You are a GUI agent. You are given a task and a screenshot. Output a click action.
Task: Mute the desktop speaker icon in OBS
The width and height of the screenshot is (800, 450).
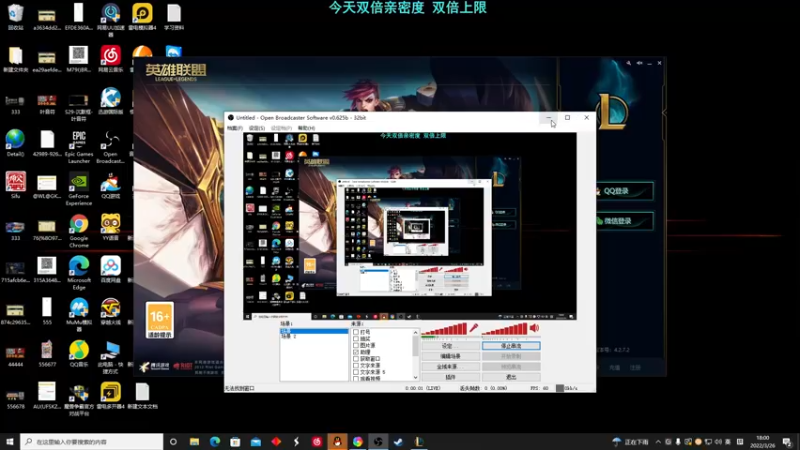click(x=535, y=328)
